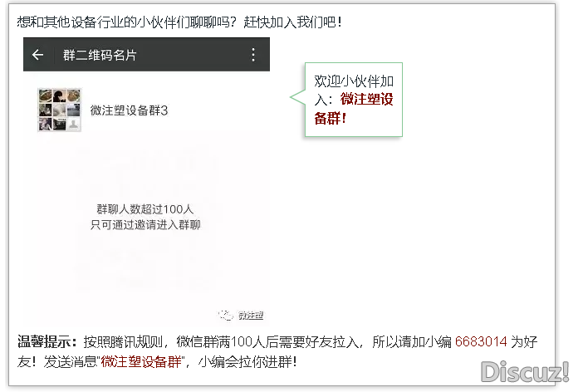
Task: Click the 微注塑设备群3 group avatar
Action: tap(60, 110)
